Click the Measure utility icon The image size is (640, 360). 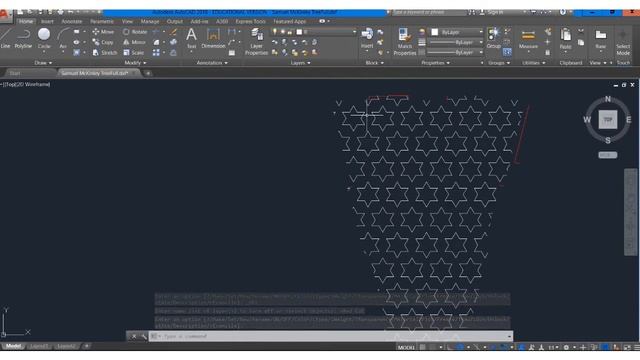tap(528, 39)
